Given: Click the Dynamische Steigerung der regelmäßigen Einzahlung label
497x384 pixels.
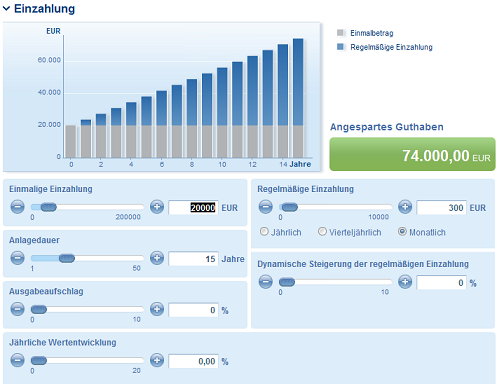Looking at the screenshot, I should (x=363, y=264).
